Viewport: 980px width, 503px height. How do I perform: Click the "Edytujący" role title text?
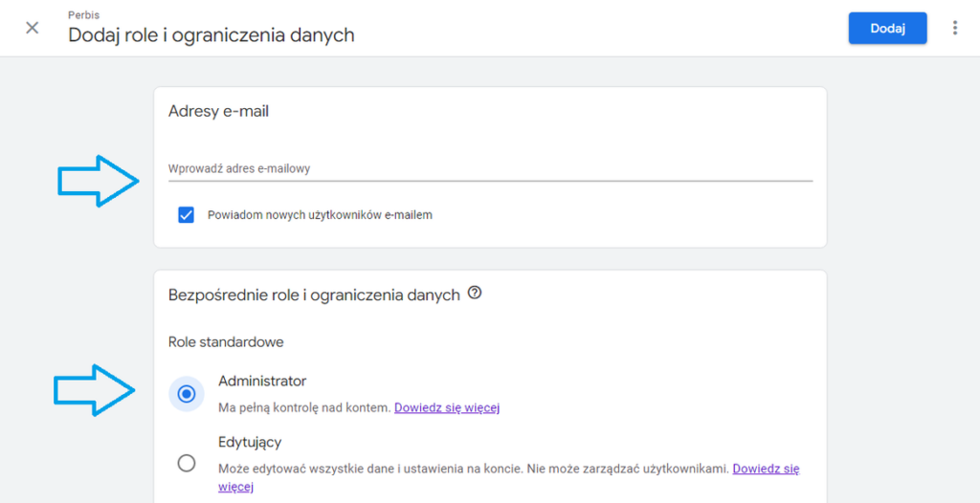point(250,442)
